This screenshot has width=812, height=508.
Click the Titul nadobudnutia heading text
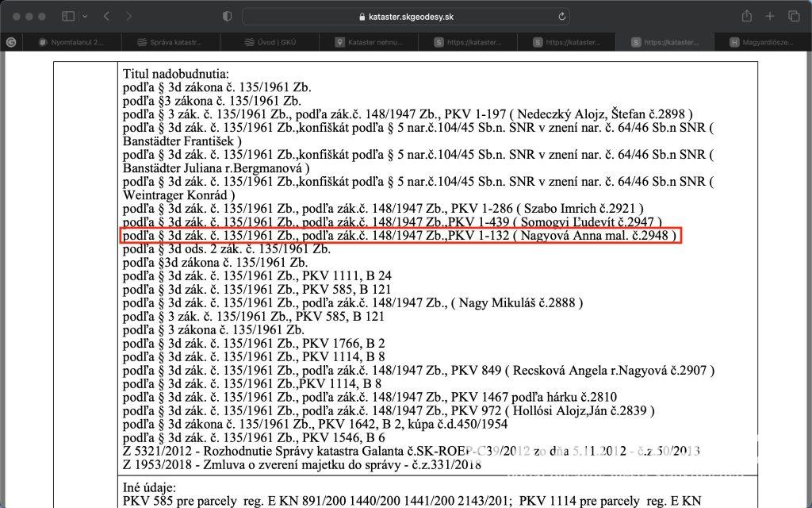coord(175,74)
